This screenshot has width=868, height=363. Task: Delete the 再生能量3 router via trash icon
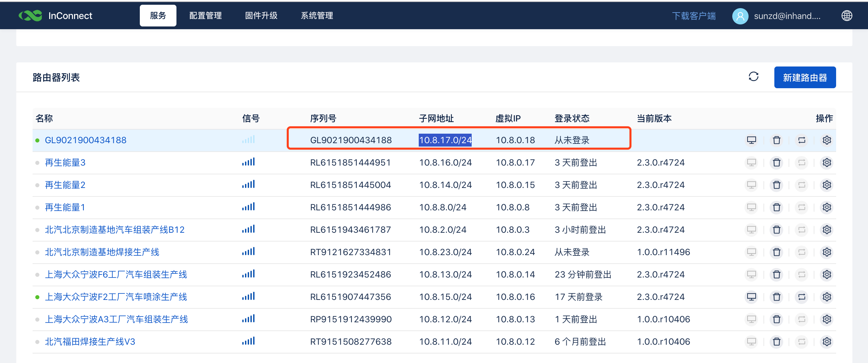pos(776,163)
